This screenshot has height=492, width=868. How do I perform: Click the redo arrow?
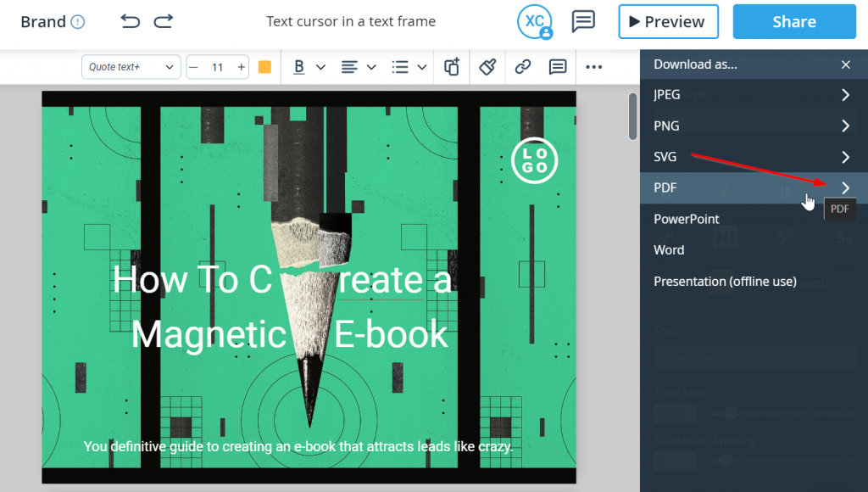tap(164, 22)
